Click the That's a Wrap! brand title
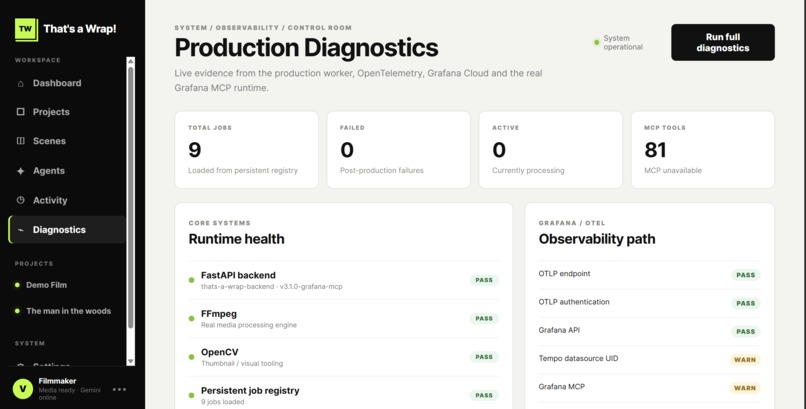 pyautogui.click(x=80, y=29)
